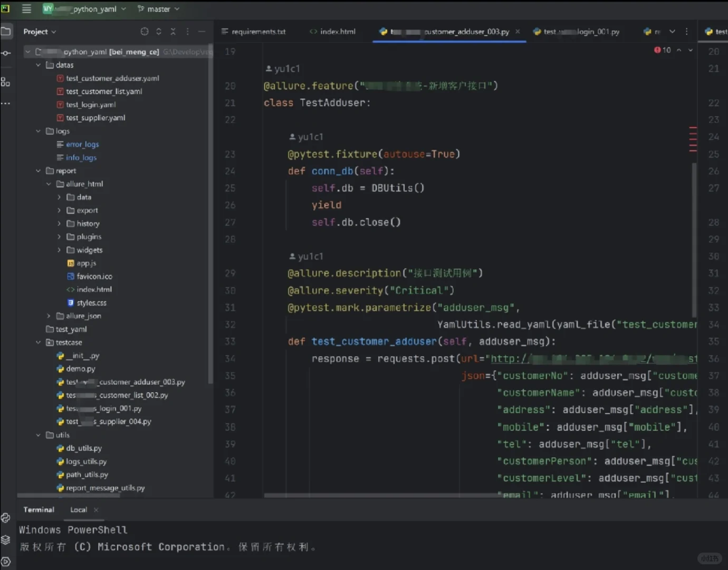Screen dimensions: 728x570
Task: Click Collapse All icon in Project panel
Action: pos(173,32)
